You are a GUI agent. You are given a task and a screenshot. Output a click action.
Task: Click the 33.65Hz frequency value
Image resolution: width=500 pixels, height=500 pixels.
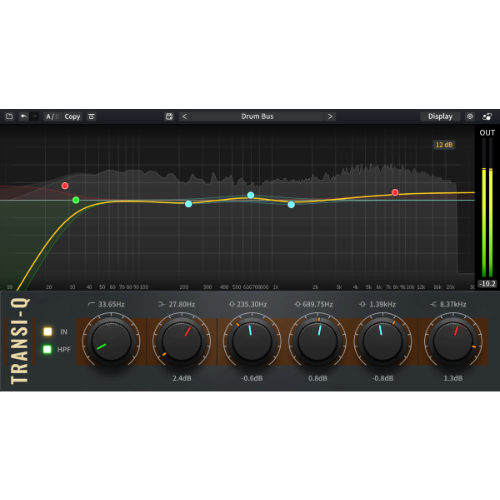pos(111,304)
